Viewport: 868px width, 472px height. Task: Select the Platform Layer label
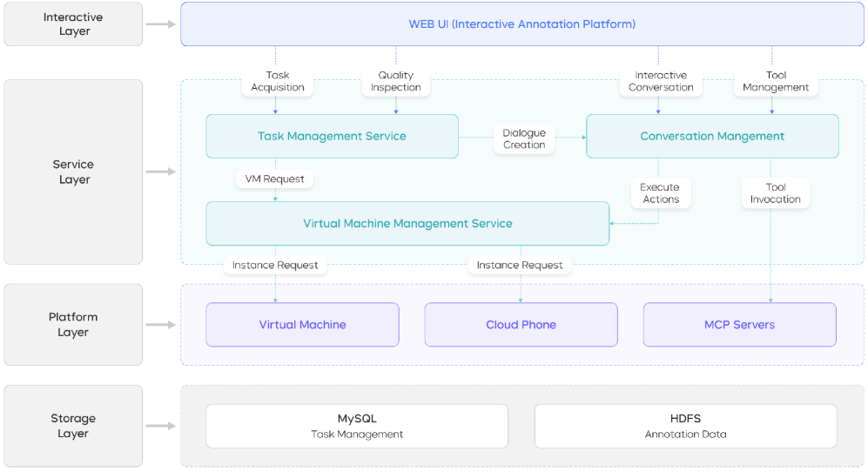(73, 324)
